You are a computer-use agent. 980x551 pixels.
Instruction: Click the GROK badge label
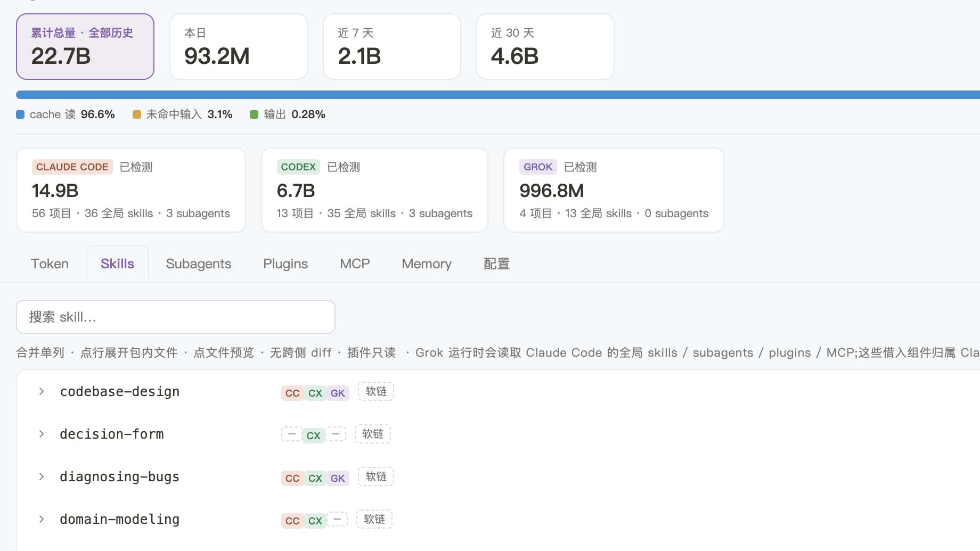(x=538, y=167)
